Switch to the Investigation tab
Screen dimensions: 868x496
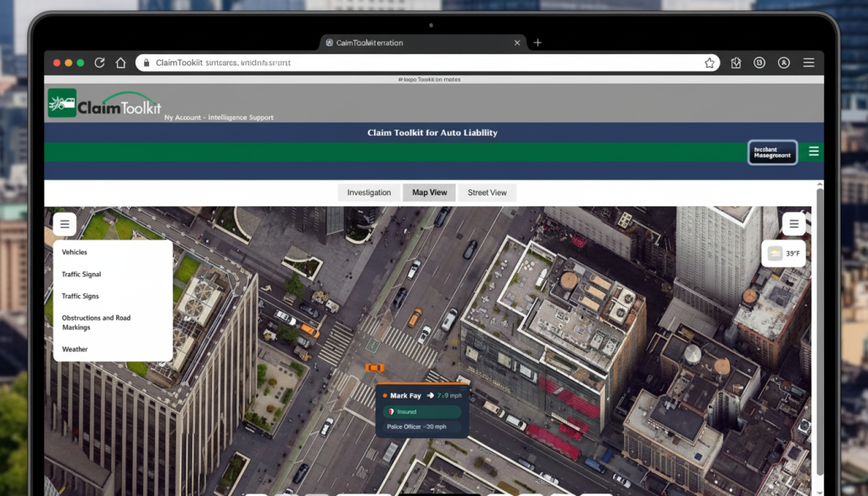pyautogui.click(x=369, y=192)
